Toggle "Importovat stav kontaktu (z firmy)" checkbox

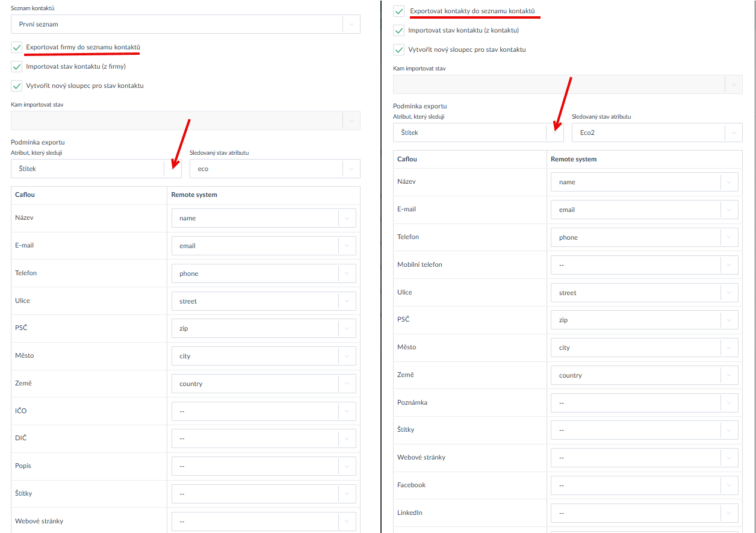[x=16, y=67]
